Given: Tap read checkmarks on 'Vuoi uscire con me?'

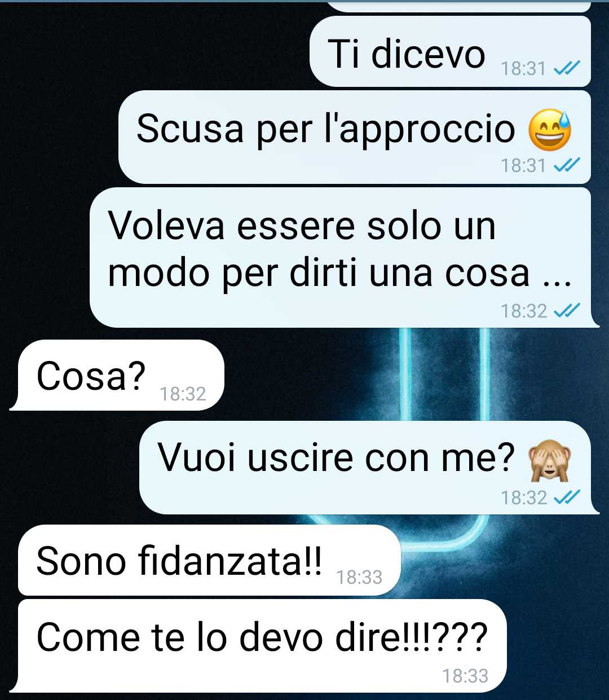Looking at the screenshot, I should point(567,498).
